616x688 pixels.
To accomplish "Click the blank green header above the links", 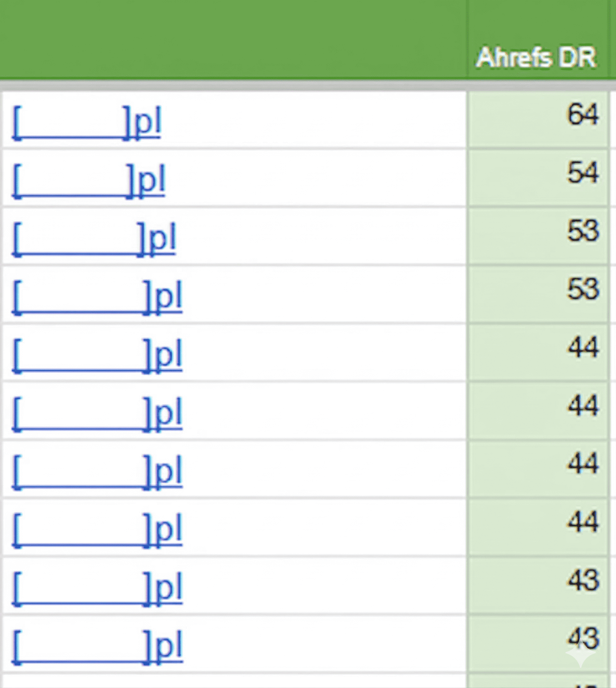I will [x=234, y=39].
